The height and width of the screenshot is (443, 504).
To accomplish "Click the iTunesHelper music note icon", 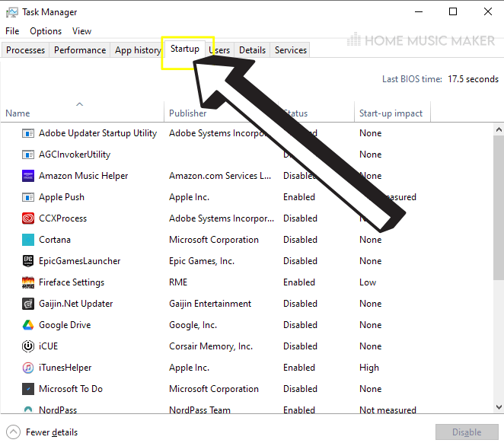I will pyautogui.click(x=28, y=368).
